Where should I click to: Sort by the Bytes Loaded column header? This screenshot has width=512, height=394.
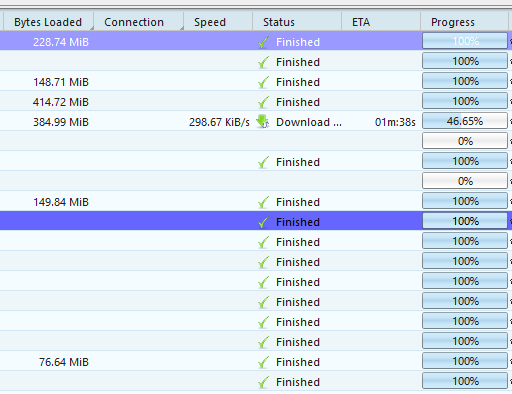48,22
